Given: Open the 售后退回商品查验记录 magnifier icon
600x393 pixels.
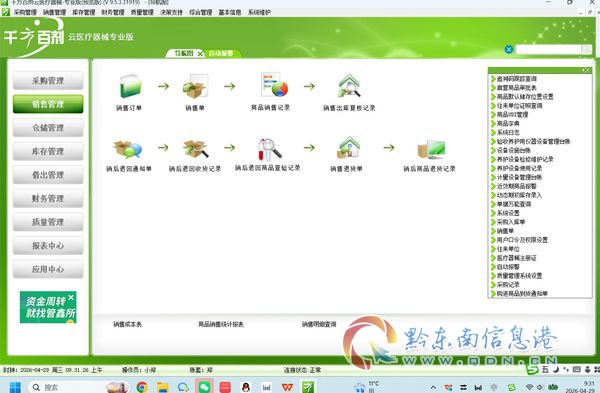Looking at the screenshot, I should click(x=270, y=149).
